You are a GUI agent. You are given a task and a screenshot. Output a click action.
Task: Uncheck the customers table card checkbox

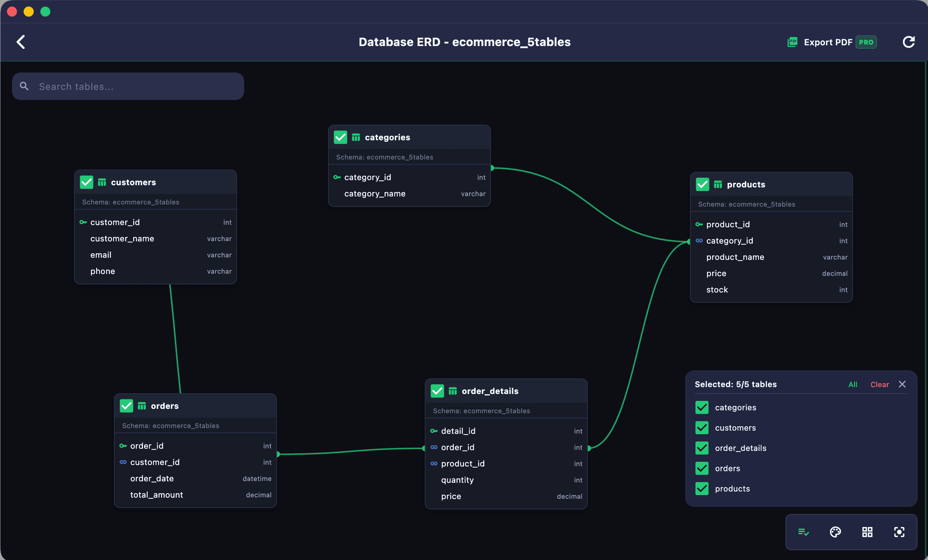coord(87,182)
